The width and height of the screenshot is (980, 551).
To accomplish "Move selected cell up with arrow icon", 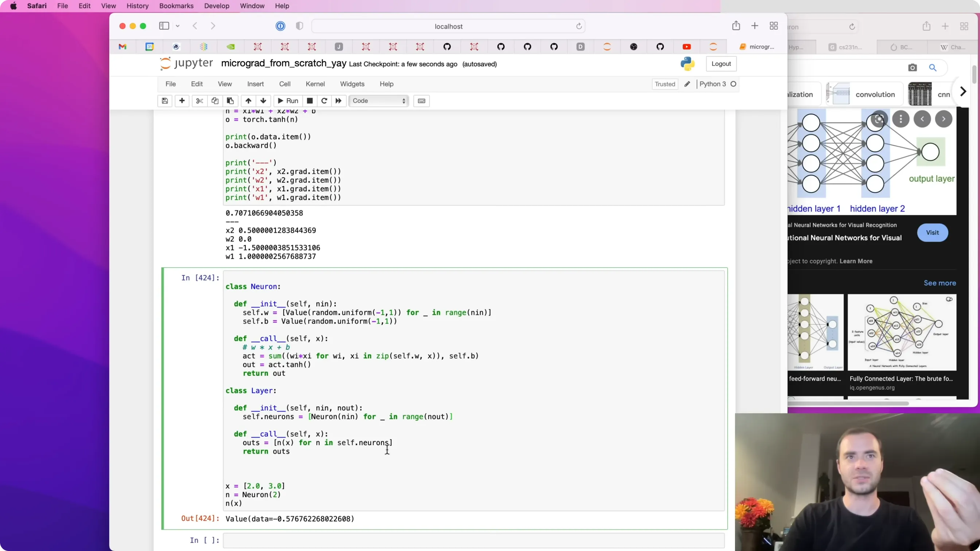I will coord(248,101).
